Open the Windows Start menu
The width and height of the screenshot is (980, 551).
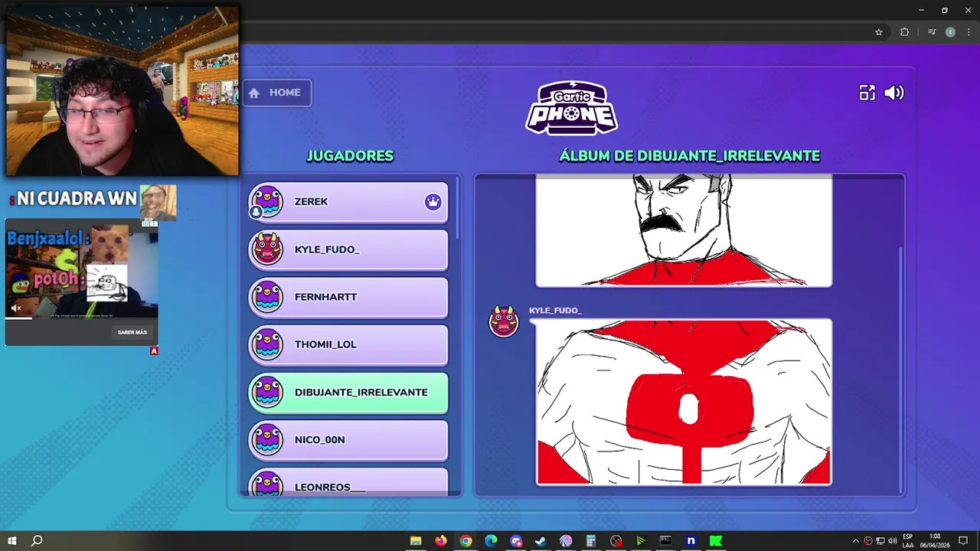11,541
